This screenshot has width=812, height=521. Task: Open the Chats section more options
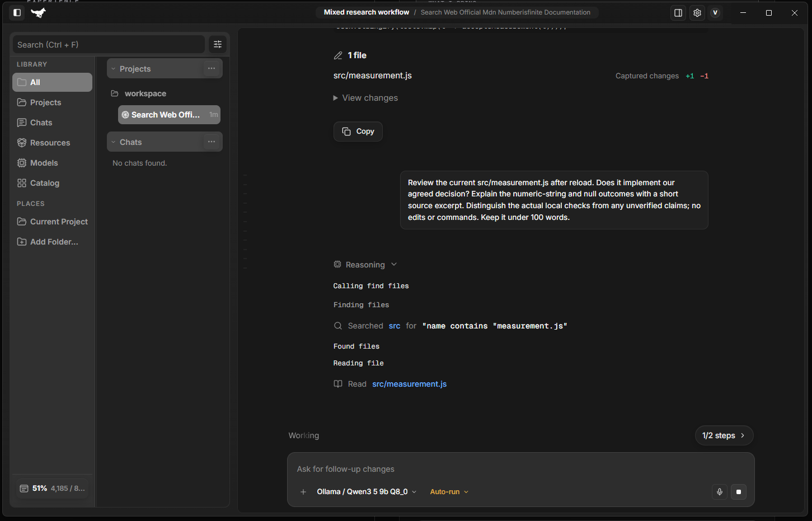[211, 142]
